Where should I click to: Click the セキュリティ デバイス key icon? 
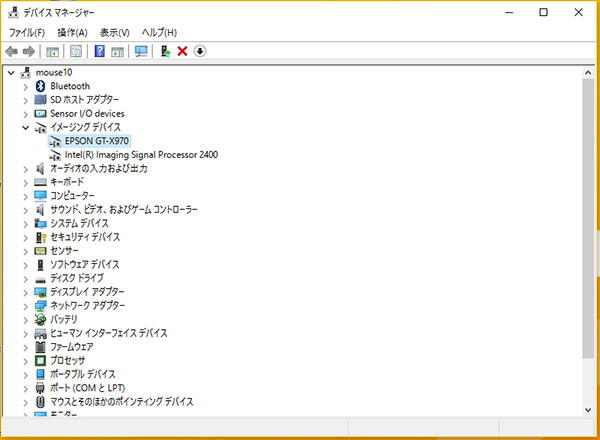(40, 237)
